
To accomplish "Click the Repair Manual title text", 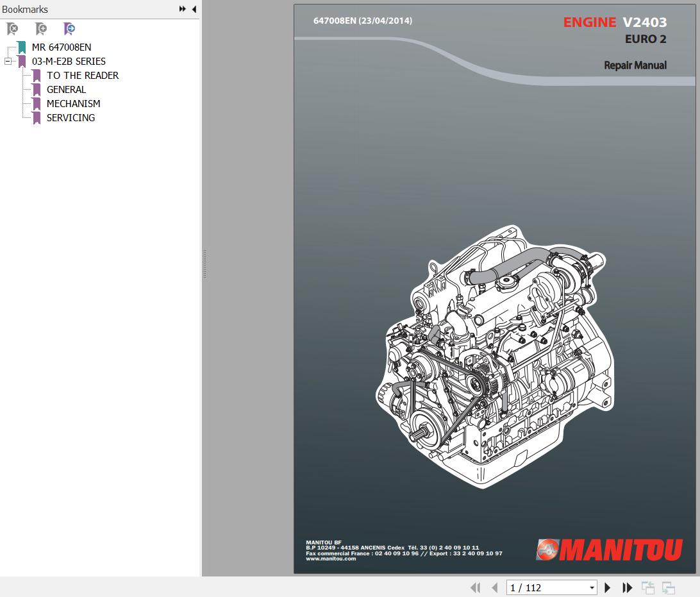I will tap(635, 65).
